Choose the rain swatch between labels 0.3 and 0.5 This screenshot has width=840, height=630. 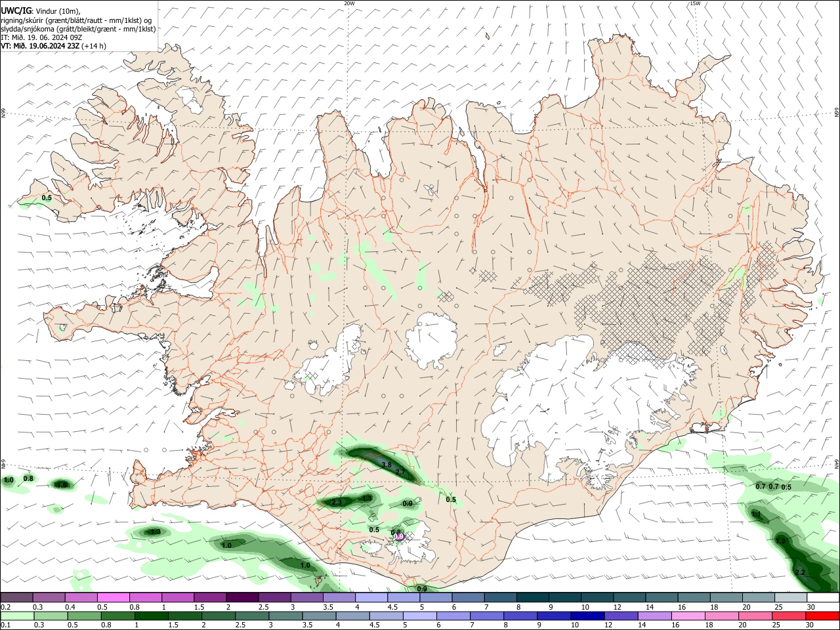pos(51,616)
